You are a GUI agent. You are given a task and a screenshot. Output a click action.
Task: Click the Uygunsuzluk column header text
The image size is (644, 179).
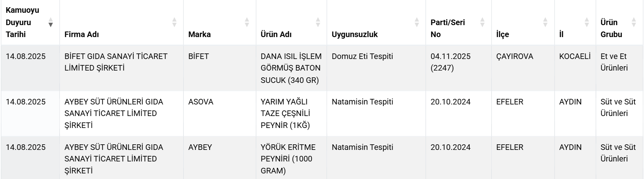tap(354, 34)
